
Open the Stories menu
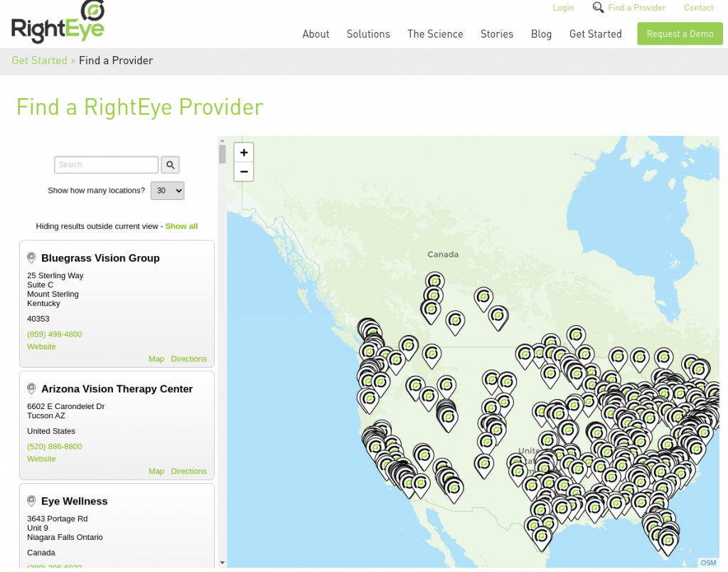coord(497,34)
